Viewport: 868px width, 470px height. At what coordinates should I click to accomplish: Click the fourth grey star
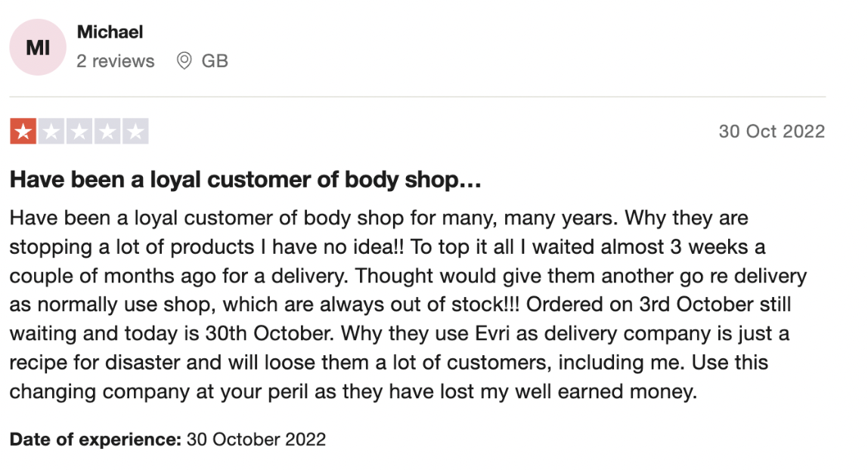[107, 131]
